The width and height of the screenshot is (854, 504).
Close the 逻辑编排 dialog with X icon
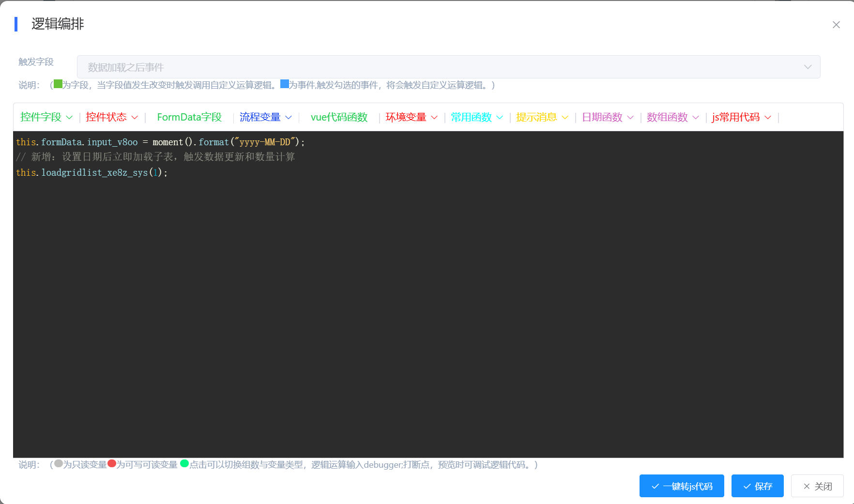[836, 25]
